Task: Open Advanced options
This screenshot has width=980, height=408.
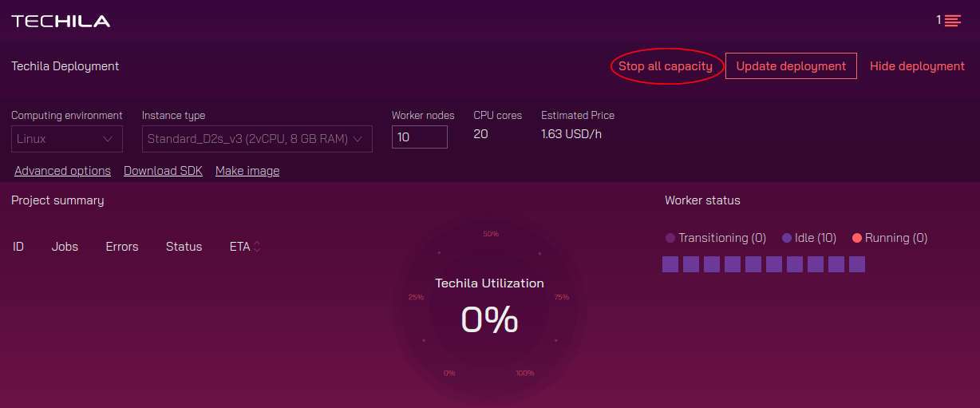Action: coord(62,171)
